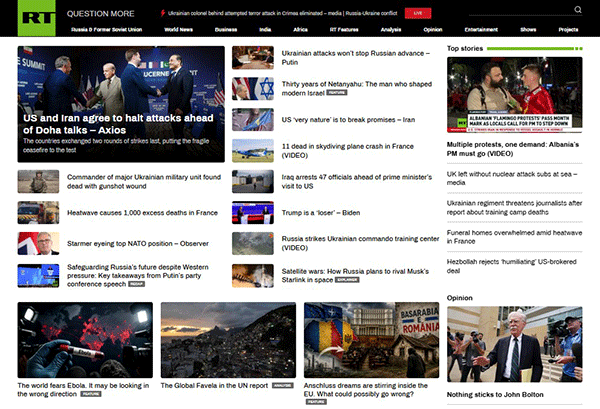Click the red LIVE button
Viewport: 600px width, 409px height.
tap(418, 13)
